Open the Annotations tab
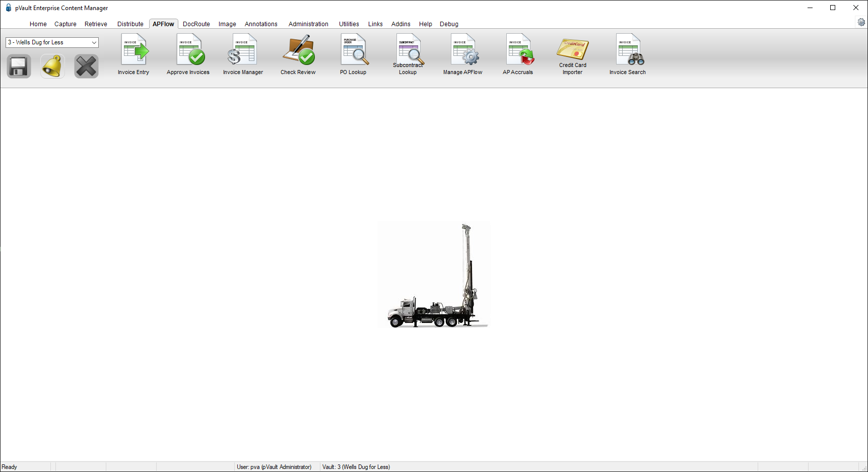This screenshot has height=472, width=868. (x=261, y=24)
